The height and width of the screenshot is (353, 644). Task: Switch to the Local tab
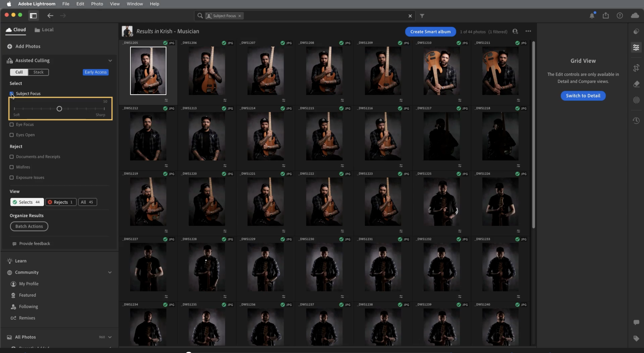pos(44,30)
